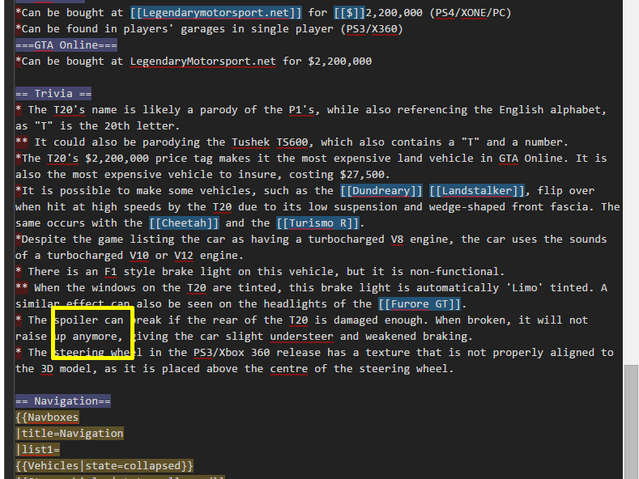Click the PS3/Xbox text in steering wheel bullet
The image size is (639, 479).
coord(219,352)
